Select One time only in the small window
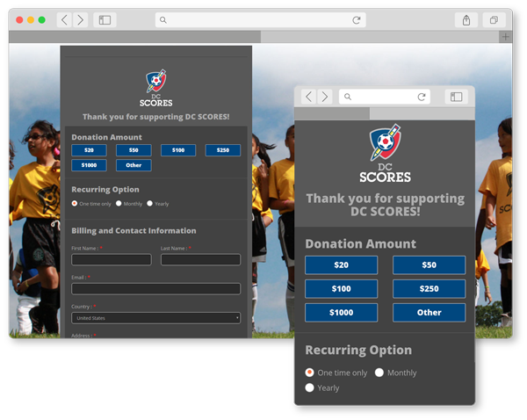The width and height of the screenshot is (527, 420). click(309, 373)
